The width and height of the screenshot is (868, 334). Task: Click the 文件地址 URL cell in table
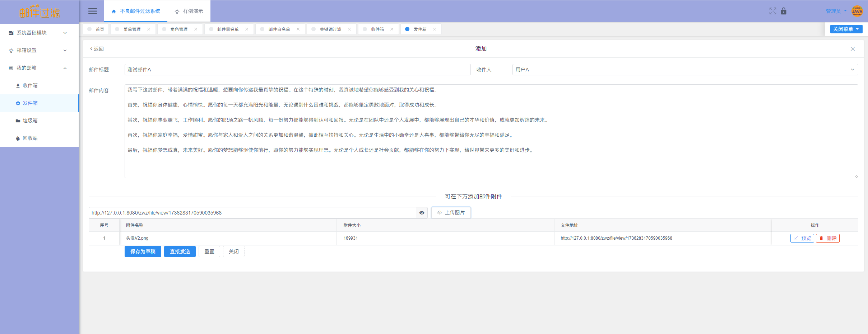click(663, 238)
